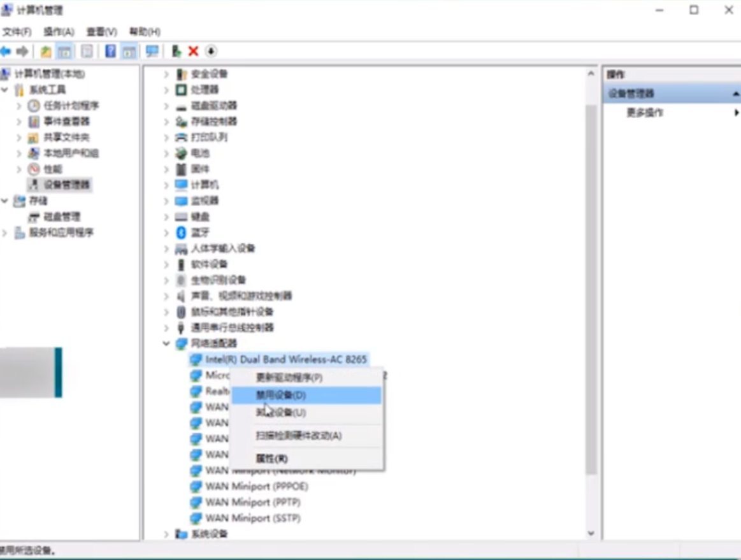Click the 性能 performance icon
The width and height of the screenshot is (741, 560).
tap(34, 169)
